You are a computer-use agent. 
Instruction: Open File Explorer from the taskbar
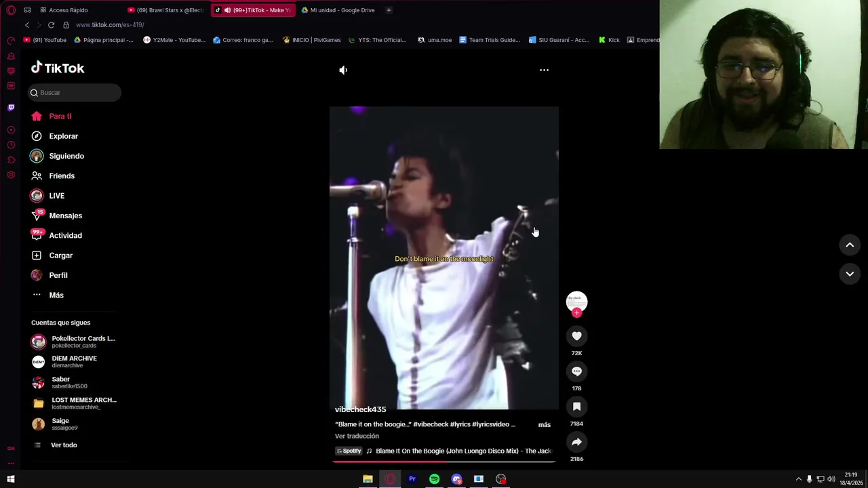click(368, 479)
